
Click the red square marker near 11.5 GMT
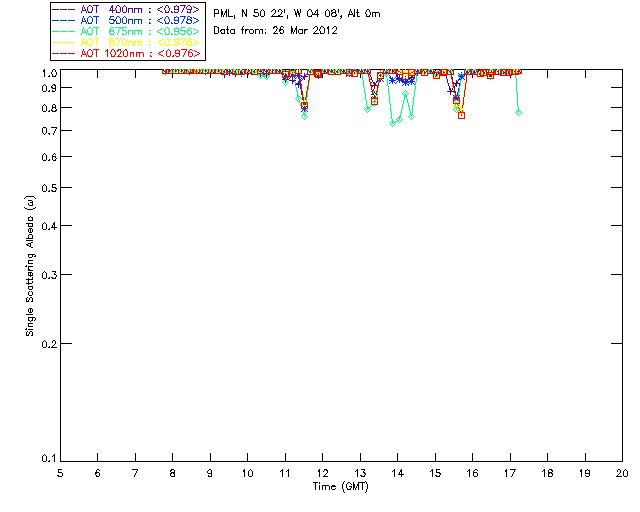click(x=304, y=106)
